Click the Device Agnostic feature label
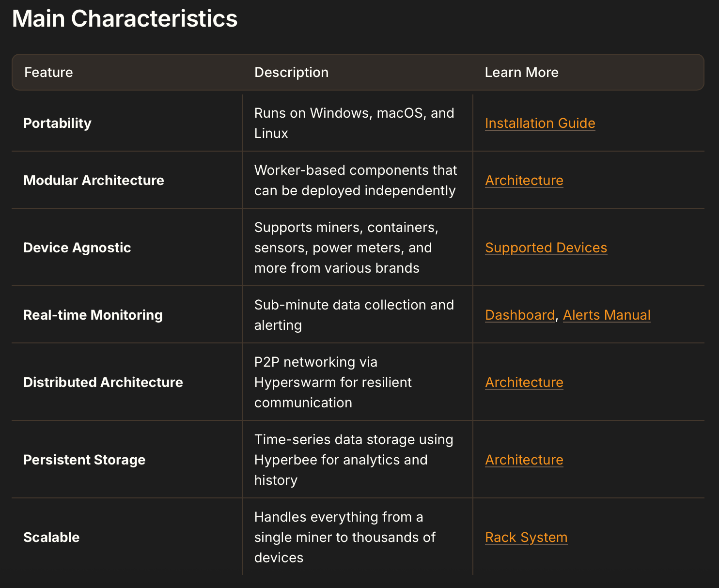 [77, 248]
